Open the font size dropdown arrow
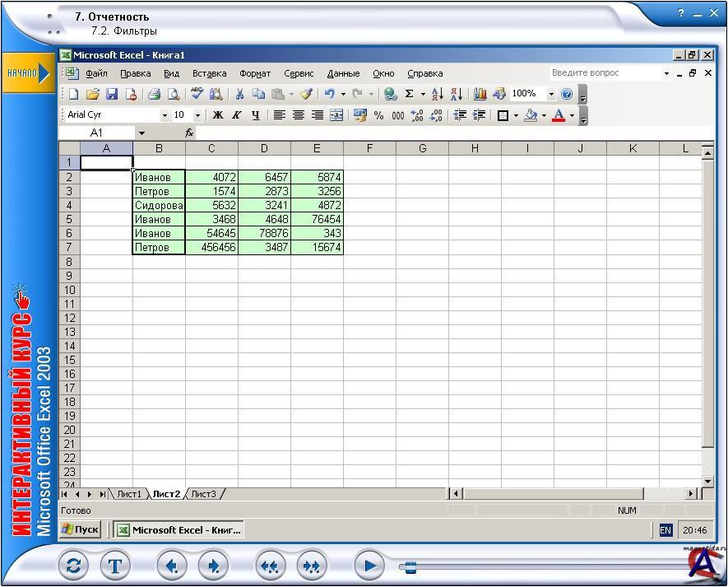728x587 pixels. (x=197, y=115)
